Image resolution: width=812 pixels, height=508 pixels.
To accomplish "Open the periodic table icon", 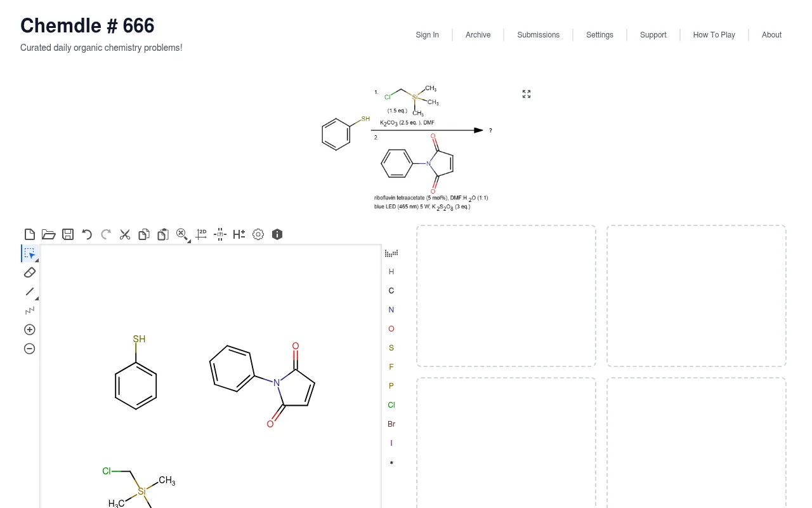I will coord(391,253).
